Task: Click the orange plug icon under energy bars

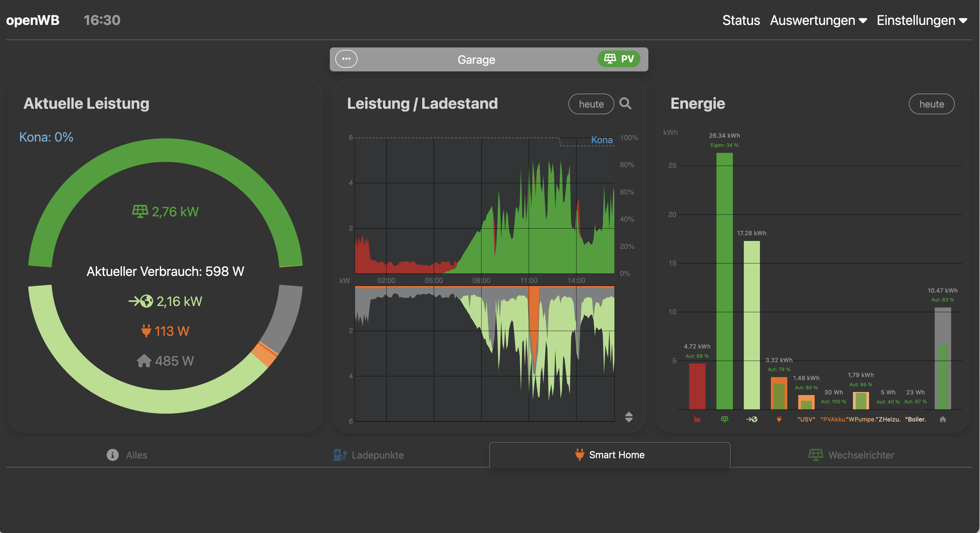Action: pyautogui.click(x=779, y=419)
